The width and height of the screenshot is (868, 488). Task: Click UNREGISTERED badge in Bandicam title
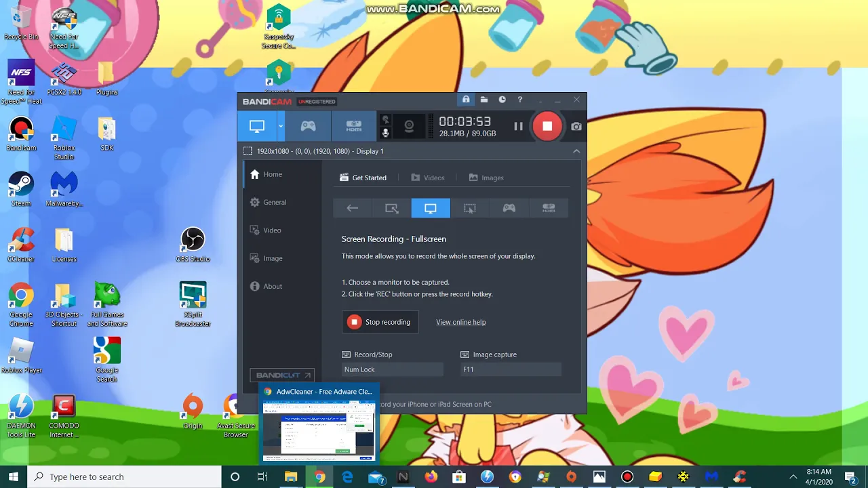pyautogui.click(x=317, y=102)
